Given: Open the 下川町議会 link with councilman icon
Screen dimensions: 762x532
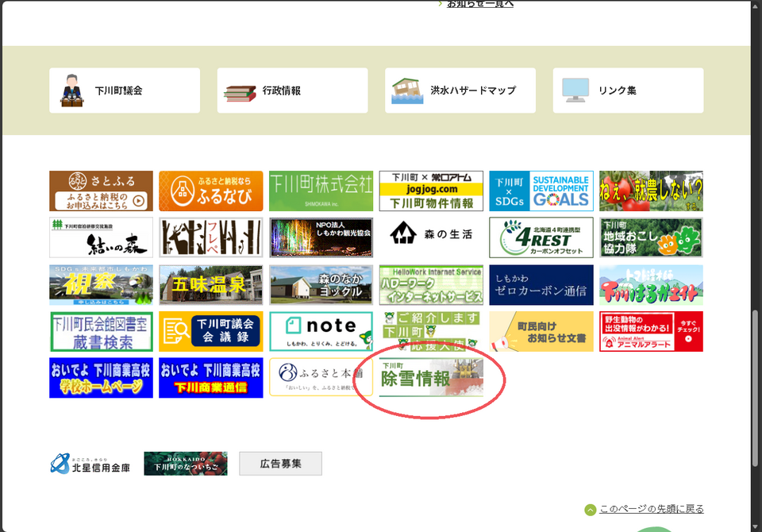Looking at the screenshot, I should (124, 91).
